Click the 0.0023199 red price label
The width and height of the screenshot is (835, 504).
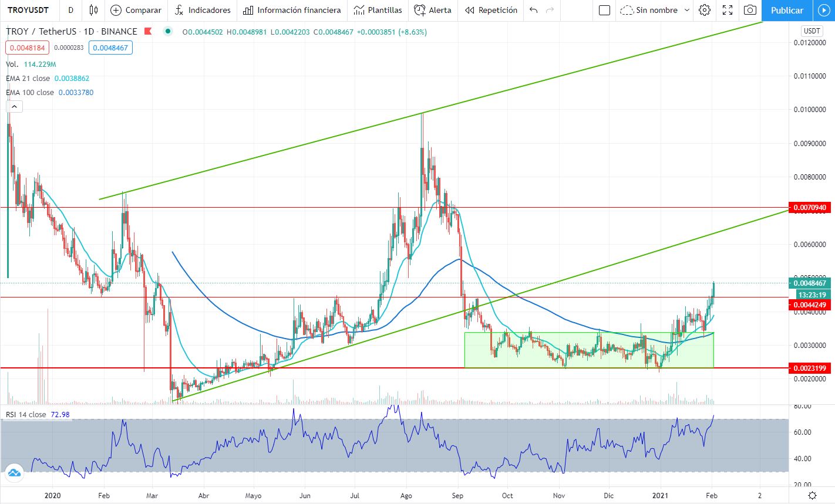pos(809,368)
